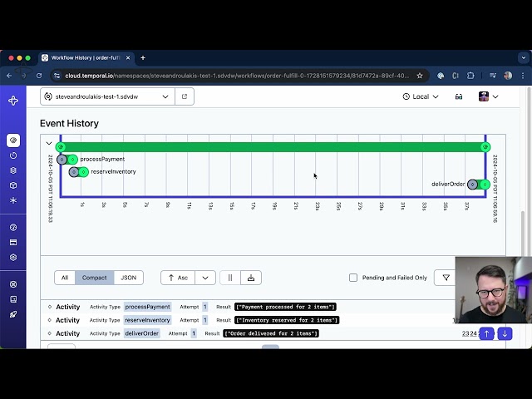View site information icon in the address bar
The height and width of the screenshot is (399, 532).
coord(57,76)
